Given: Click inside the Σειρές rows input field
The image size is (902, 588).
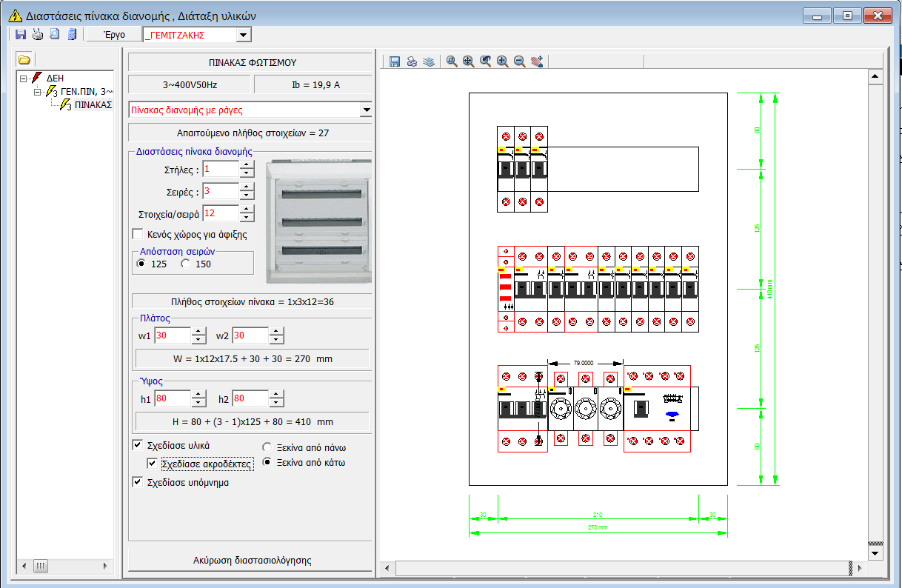Looking at the screenshot, I should pos(220,192).
